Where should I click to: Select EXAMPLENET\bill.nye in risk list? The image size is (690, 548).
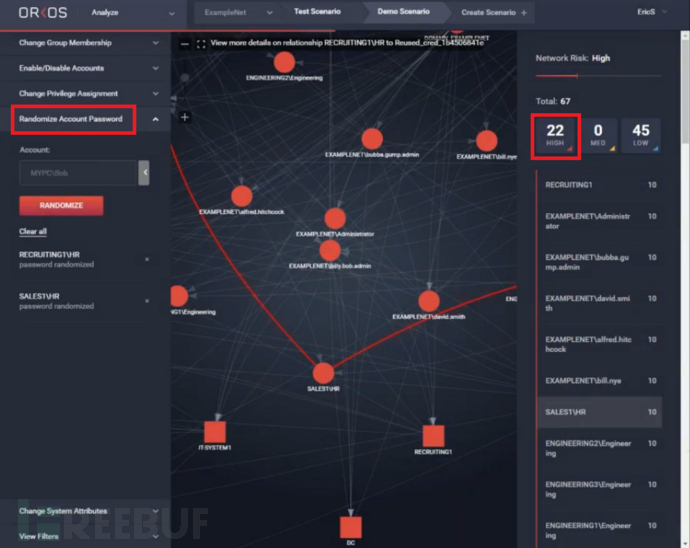coord(600,381)
